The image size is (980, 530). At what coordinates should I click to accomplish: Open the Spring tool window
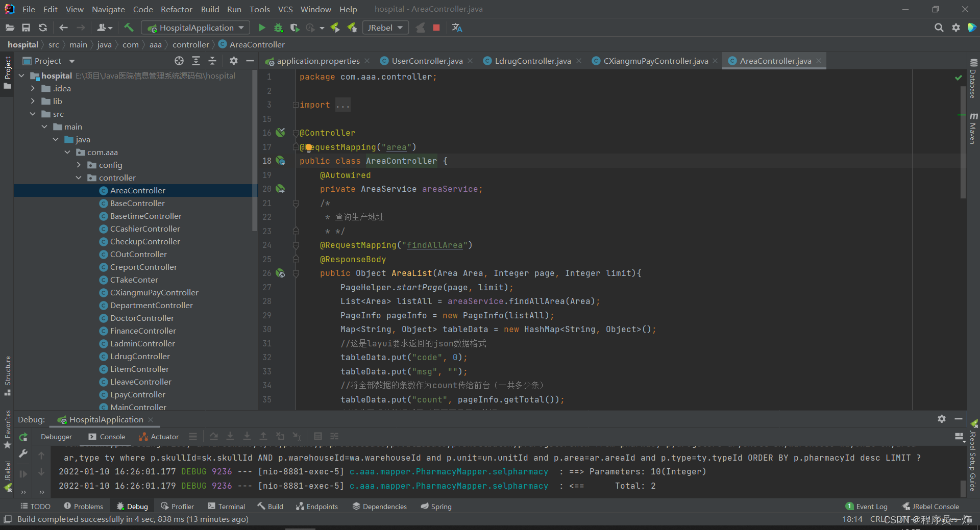436,507
